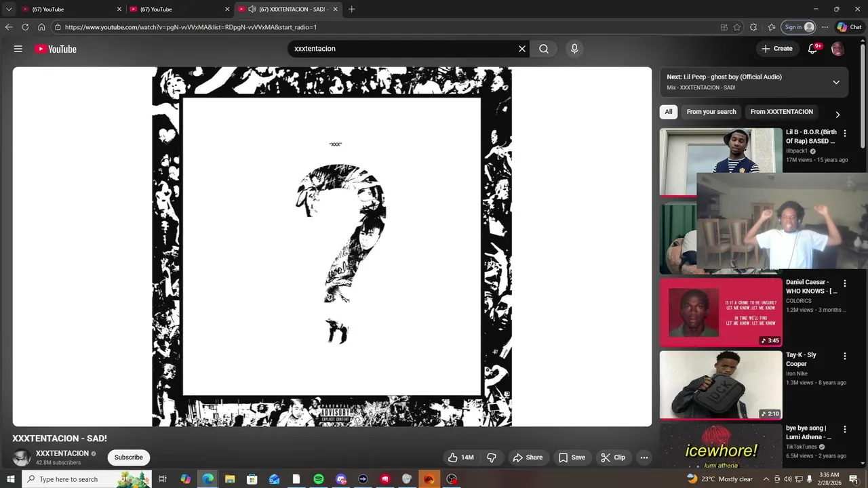Image resolution: width=868 pixels, height=488 pixels.
Task: Create a Clip of this video
Action: coord(613,457)
